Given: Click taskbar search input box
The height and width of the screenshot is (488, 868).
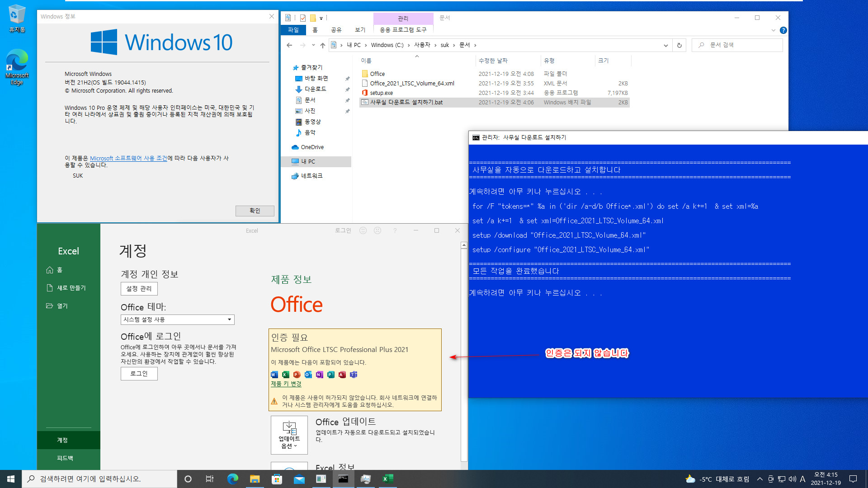Looking at the screenshot, I should click(x=99, y=479).
